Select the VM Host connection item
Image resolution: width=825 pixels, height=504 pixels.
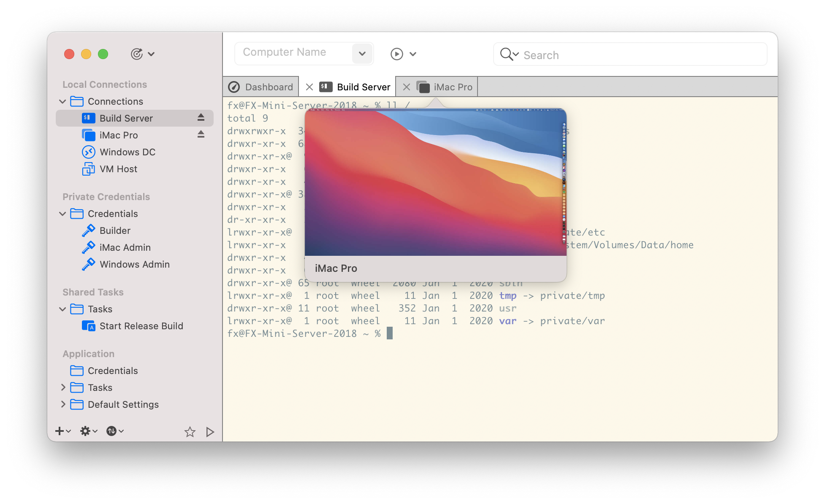pyautogui.click(x=118, y=169)
